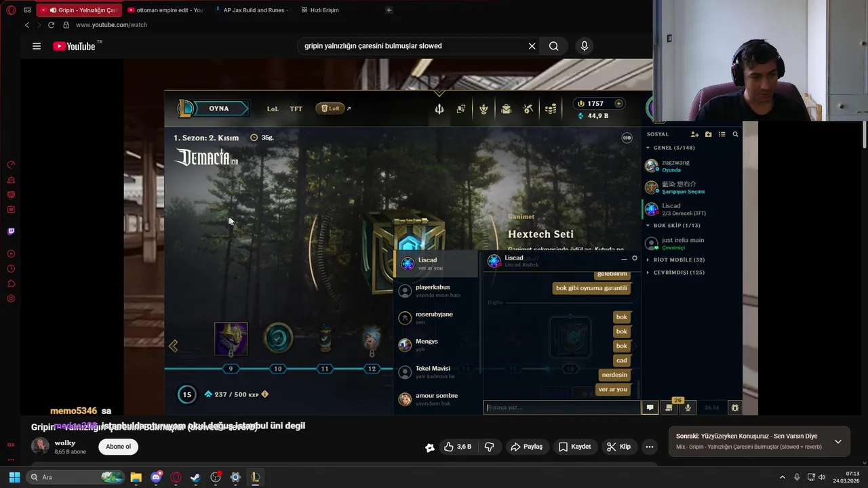Screen dimensions: 868x488
Task: Open a new browser tab
Action: coord(389,10)
